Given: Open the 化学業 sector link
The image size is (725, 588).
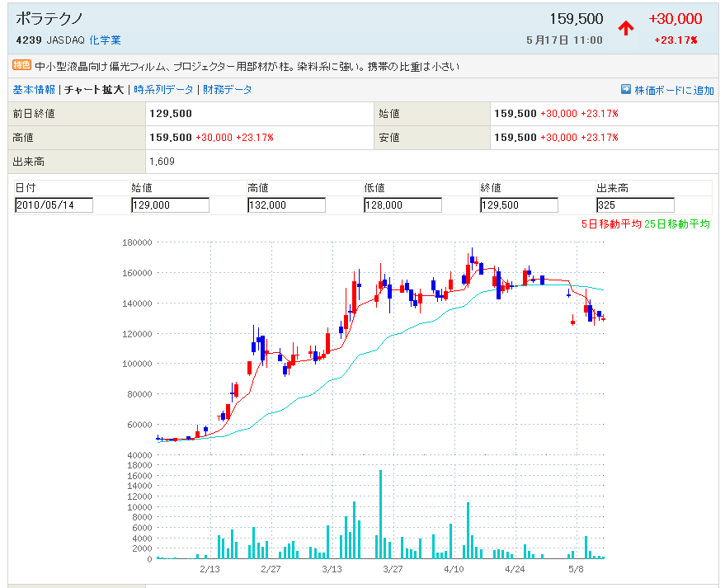Looking at the screenshot, I should point(105,40).
